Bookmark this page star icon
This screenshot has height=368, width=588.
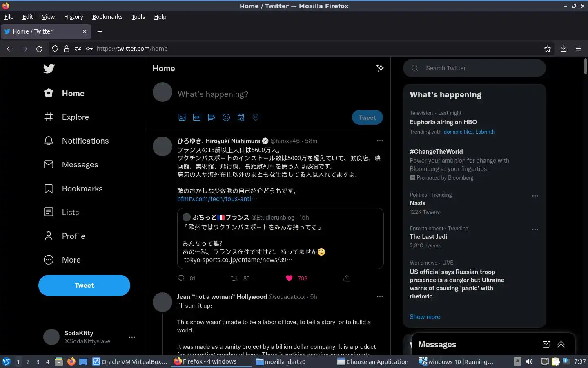[x=548, y=49]
